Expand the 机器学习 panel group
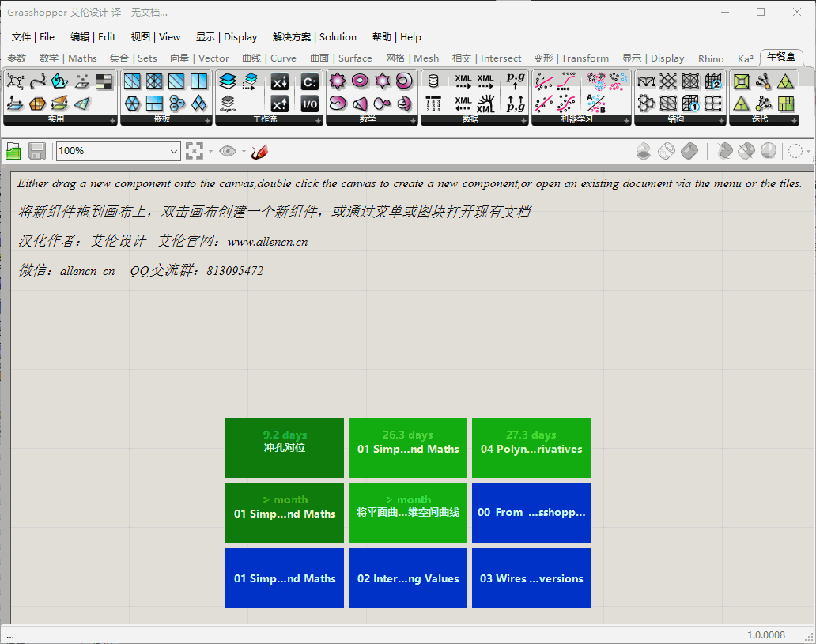The height and width of the screenshot is (644, 816). [x=626, y=121]
